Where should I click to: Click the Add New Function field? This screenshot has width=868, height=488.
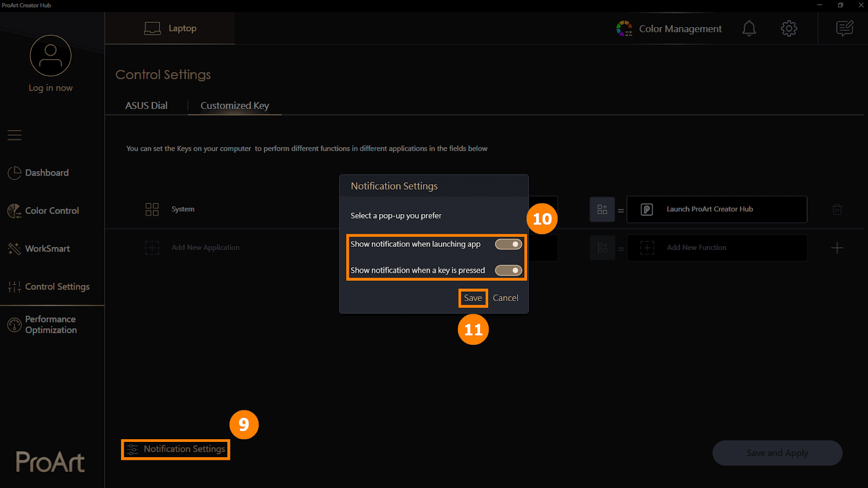coord(717,248)
